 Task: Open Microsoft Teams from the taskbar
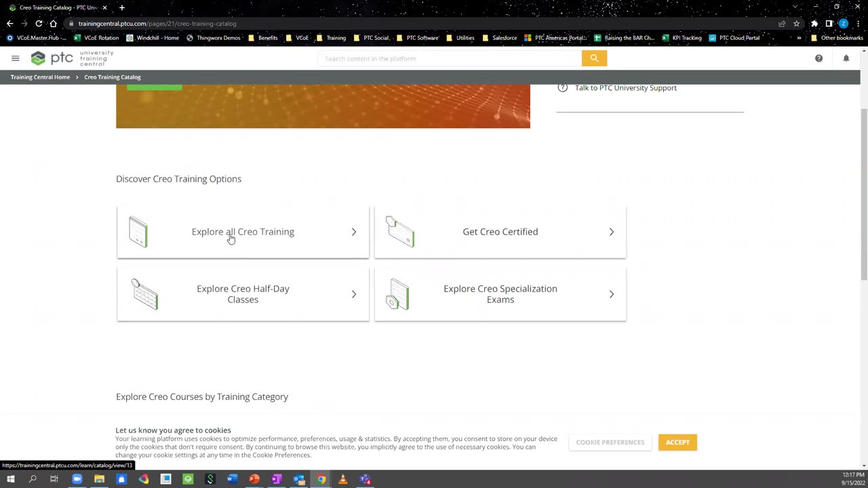tap(365, 479)
